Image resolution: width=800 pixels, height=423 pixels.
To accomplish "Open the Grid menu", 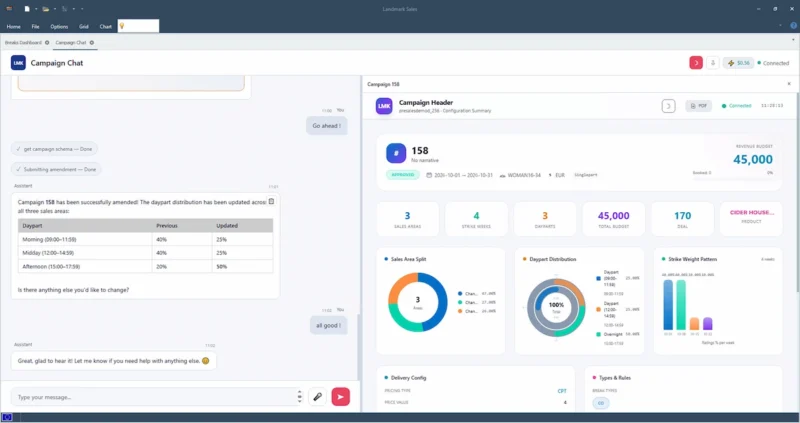I will click(84, 27).
